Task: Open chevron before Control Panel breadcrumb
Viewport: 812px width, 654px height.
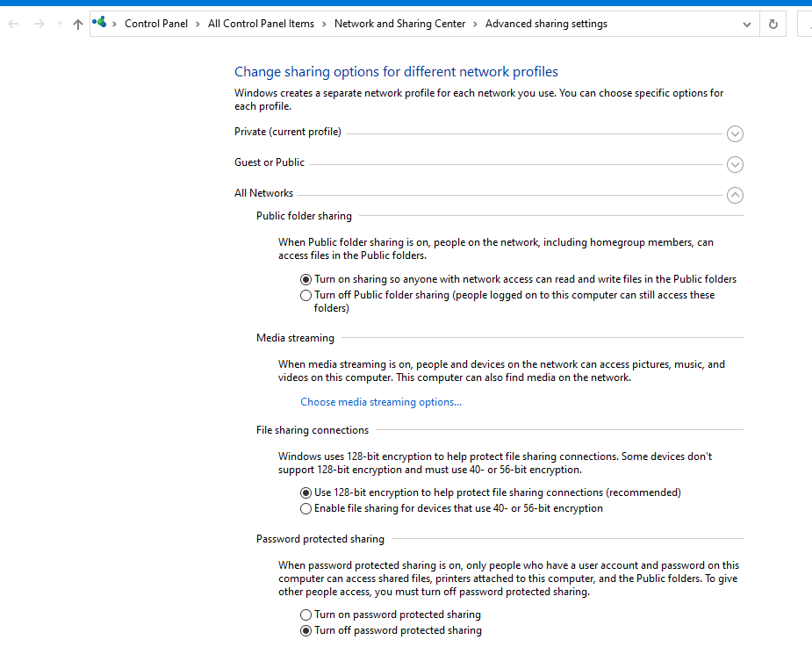Action: (114, 25)
